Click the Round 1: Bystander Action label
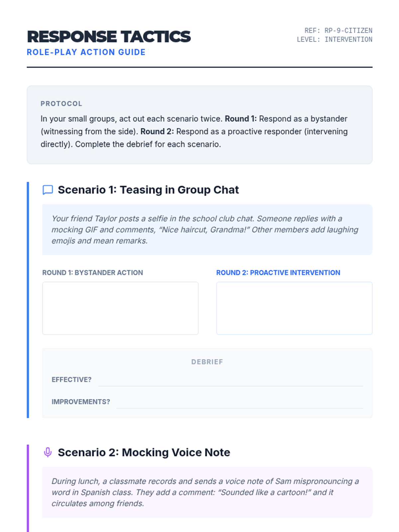399x532 pixels. [92, 273]
